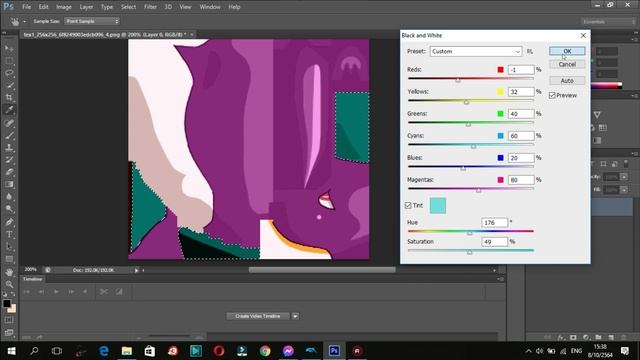Open the Window menu
This screenshot has width=640, height=360.
pyautogui.click(x=210, y=7)
